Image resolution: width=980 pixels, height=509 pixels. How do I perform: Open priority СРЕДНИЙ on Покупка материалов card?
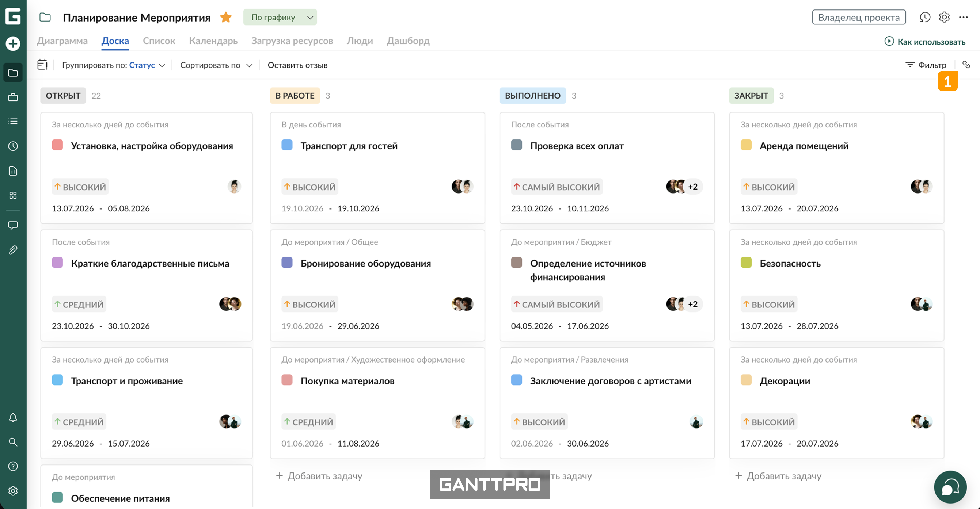pyautogui.click(x=308, y=422)
